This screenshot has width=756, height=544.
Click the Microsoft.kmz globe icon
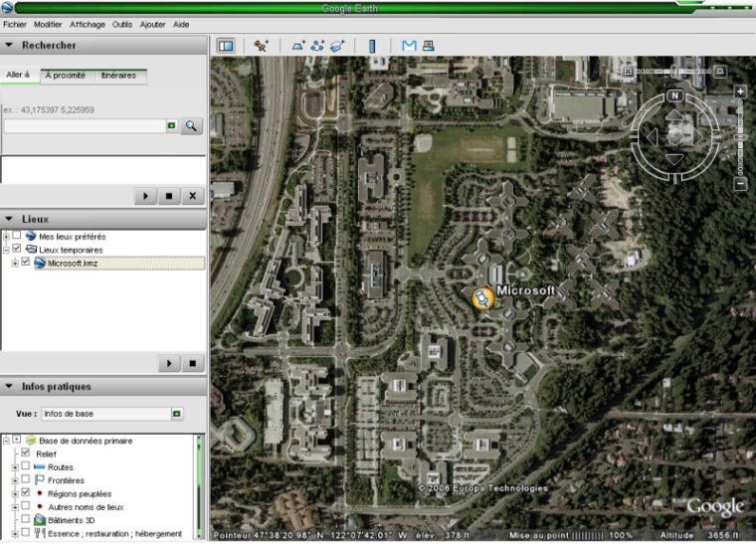click(x=40, y=263)
